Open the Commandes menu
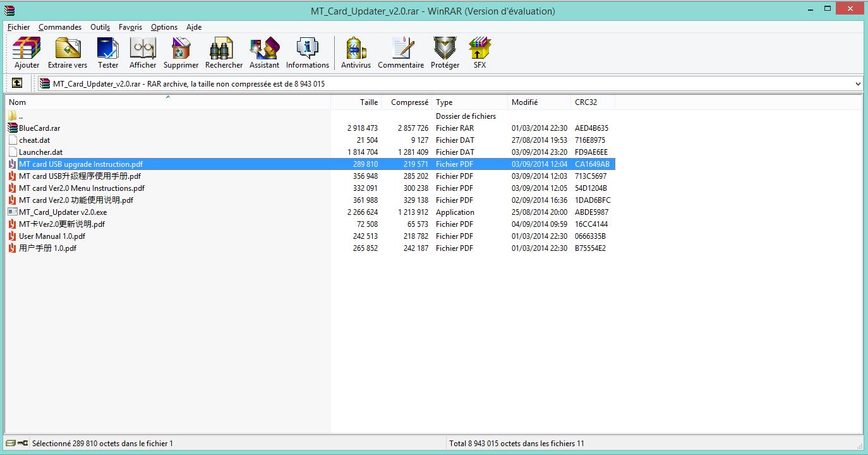868x455 pixels. pos(60,27)
